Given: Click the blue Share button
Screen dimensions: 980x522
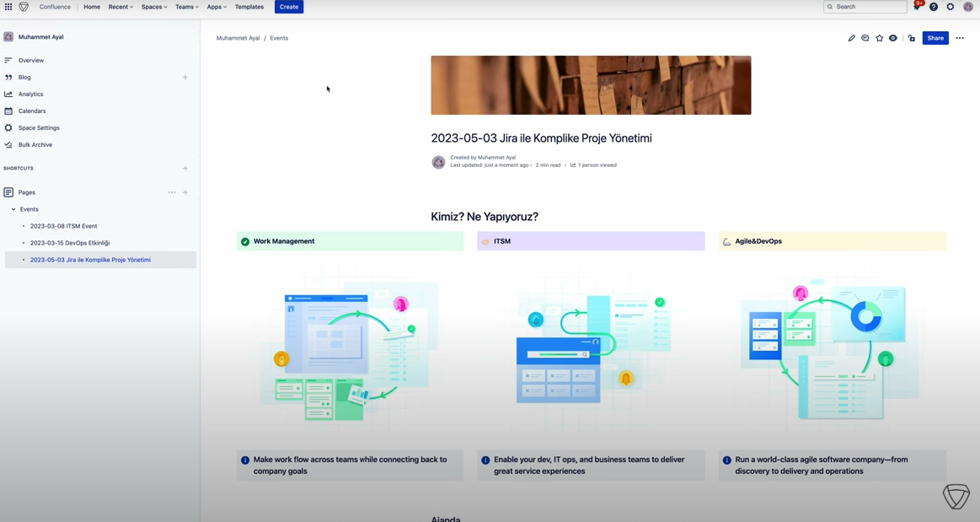Looking at the screenshot, I should tap(935, 38).
